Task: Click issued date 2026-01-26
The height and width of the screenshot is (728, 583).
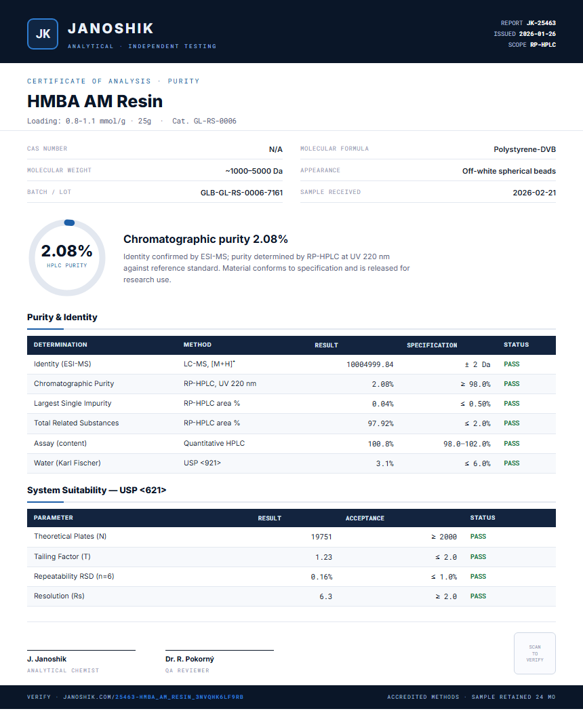Action: pos(537,34)
